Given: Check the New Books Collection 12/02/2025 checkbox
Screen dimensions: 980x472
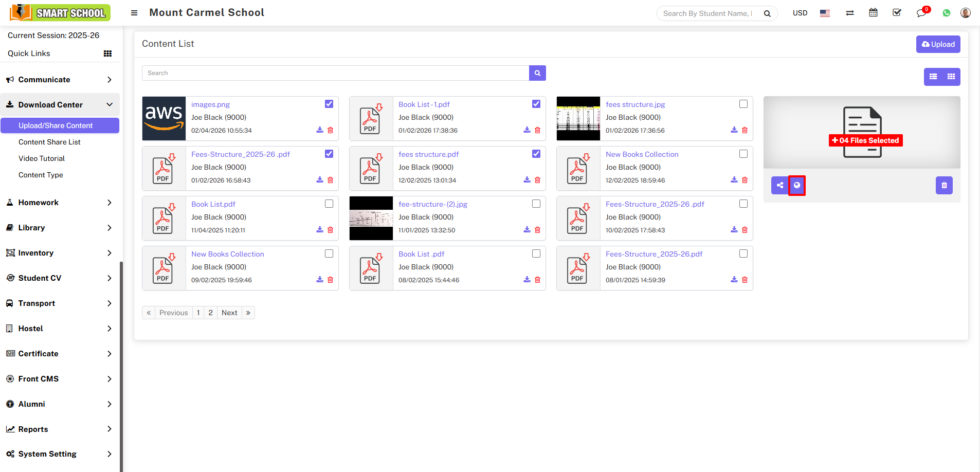Looking at the screenshot, I should (743, 154).
